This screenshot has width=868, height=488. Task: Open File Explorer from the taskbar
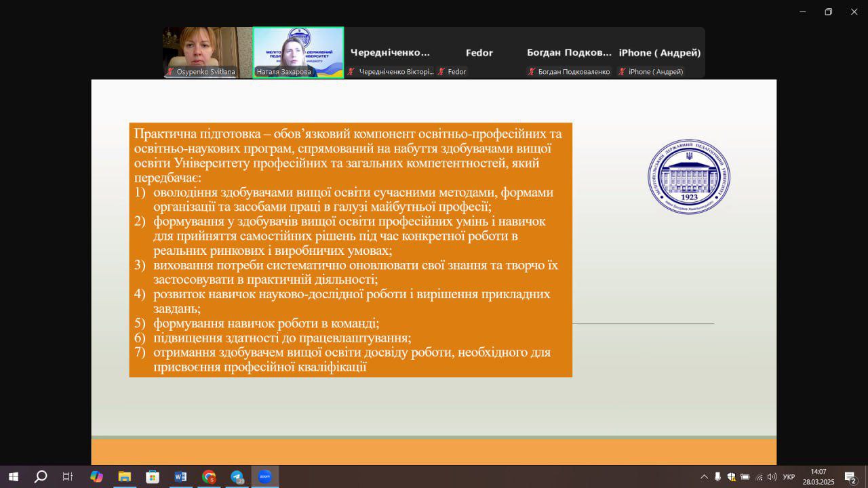(125, 476)
